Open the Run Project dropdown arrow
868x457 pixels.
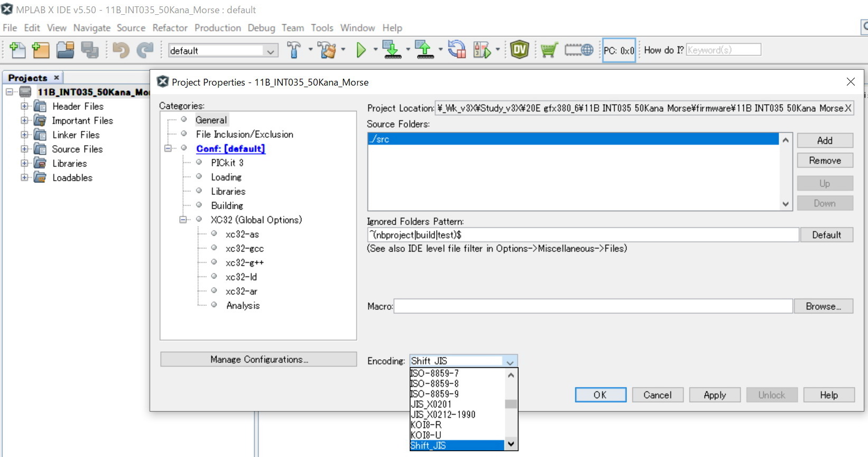[x=375, y=50]
